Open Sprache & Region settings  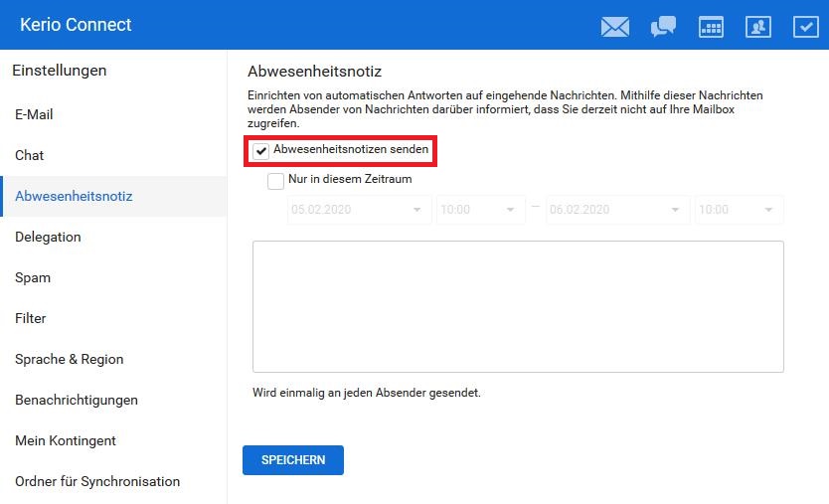[x=69, y=359]
